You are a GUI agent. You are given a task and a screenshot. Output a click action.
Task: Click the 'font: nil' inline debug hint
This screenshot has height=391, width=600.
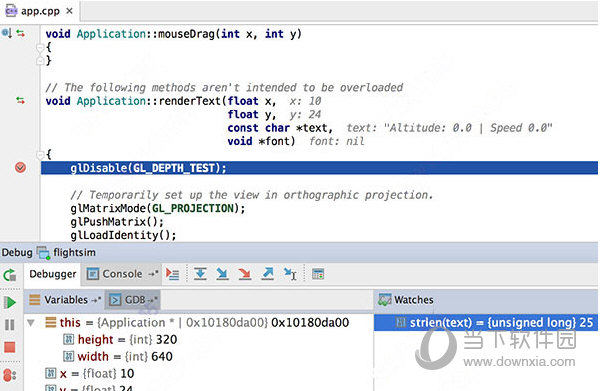point(337,141)
